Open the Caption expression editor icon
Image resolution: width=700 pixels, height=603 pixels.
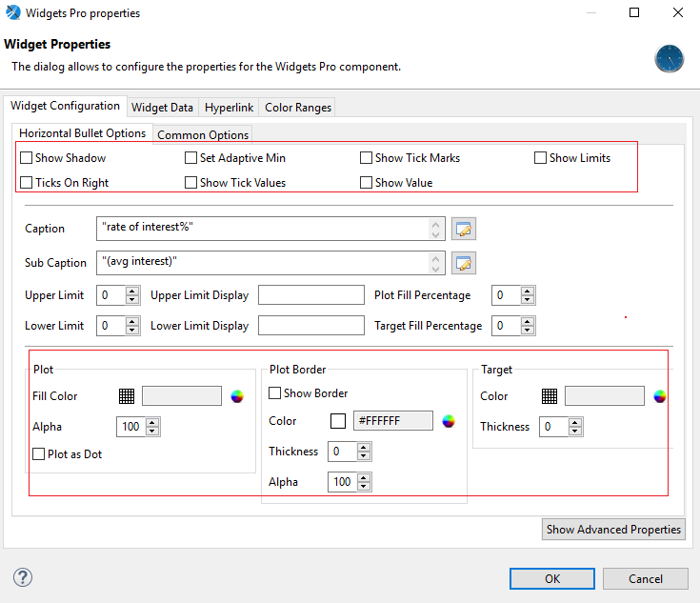click(464, 229)
